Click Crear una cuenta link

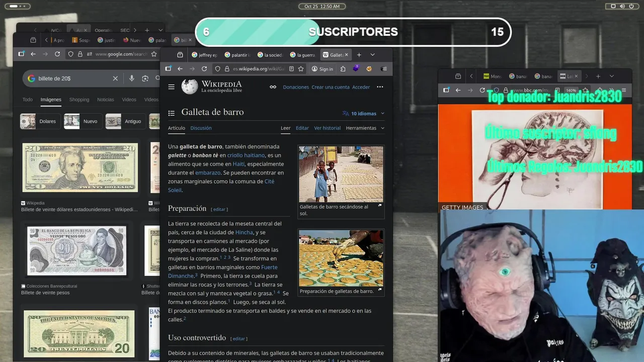tap(331, 87)
